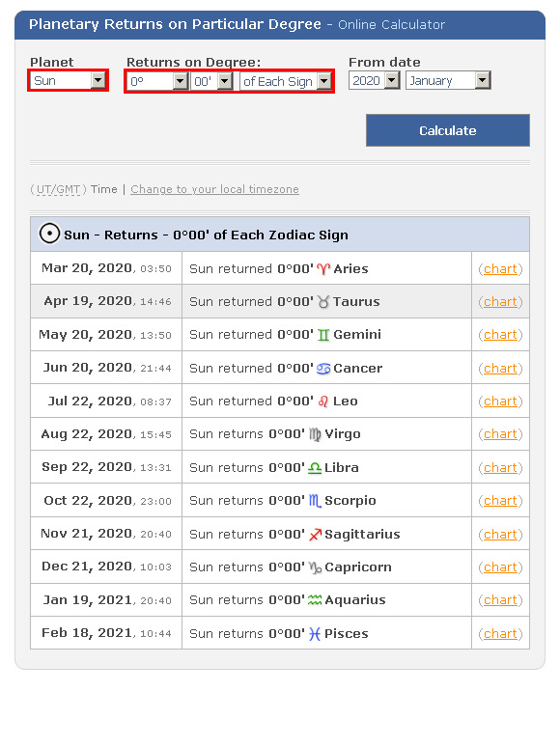
Task: Open the month dropdown showing January
Action: point(448,80)
